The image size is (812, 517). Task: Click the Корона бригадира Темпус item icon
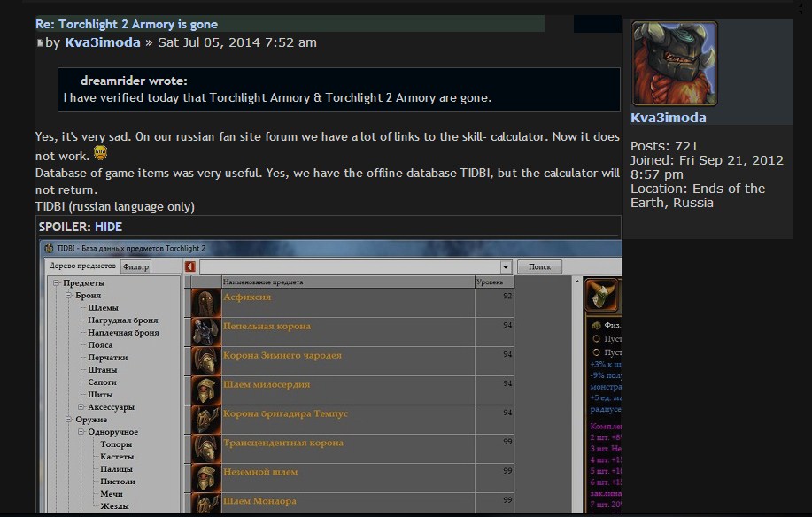(x=206, y=420)
